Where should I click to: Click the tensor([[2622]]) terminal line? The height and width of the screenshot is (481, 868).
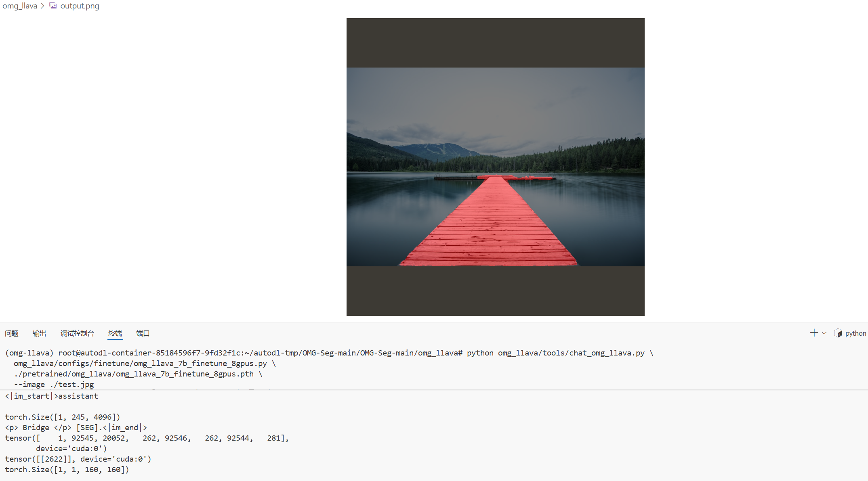pos(78,459)
